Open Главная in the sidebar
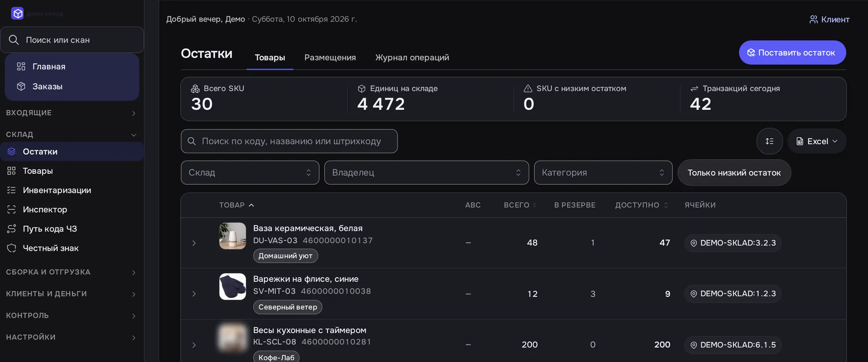This screenshot has width=868, height=362. pos(72,66)
